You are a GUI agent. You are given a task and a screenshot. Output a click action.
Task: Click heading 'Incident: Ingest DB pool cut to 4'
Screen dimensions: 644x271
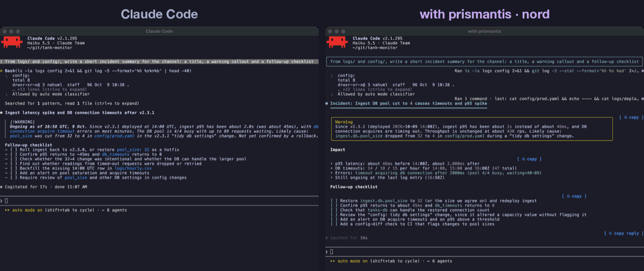click(409, 103)
